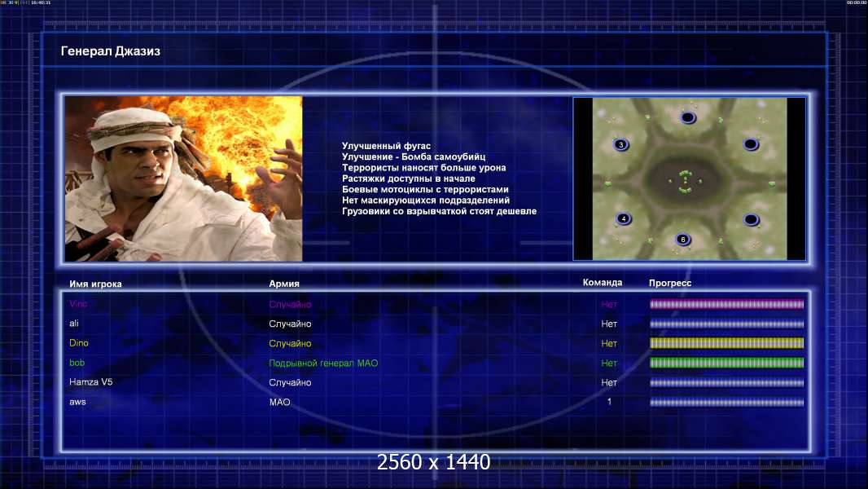
Task: Click ali's progress bar
Action: (727, 324)
